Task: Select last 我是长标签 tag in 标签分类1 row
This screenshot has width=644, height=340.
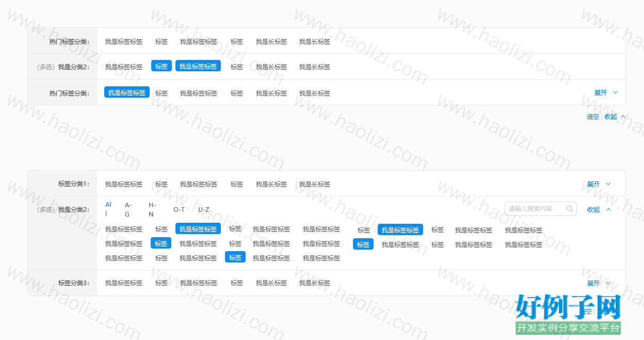Action: point(315,184)
